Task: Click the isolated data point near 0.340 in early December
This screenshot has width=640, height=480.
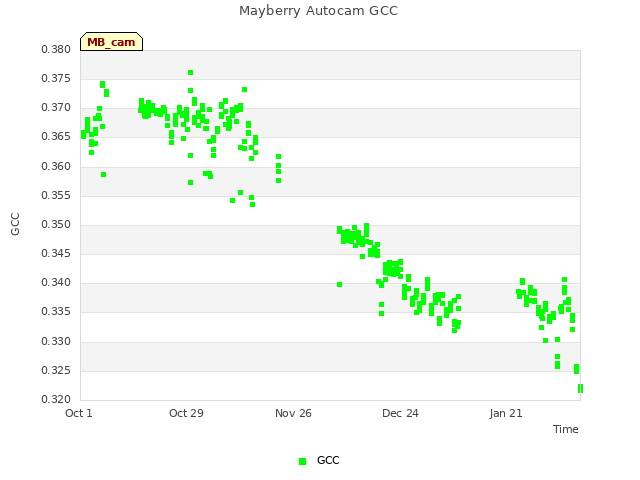Action: (x=340, y=284)
